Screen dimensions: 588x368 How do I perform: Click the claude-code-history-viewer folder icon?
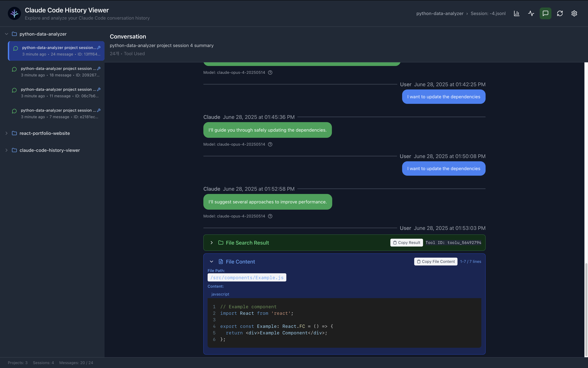click(x=14, y=150)
